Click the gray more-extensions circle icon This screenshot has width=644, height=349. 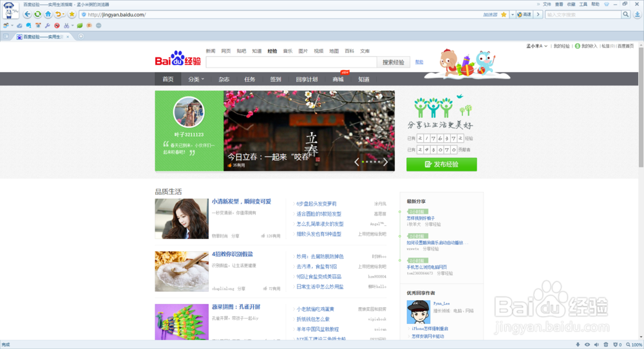point(99,26)
